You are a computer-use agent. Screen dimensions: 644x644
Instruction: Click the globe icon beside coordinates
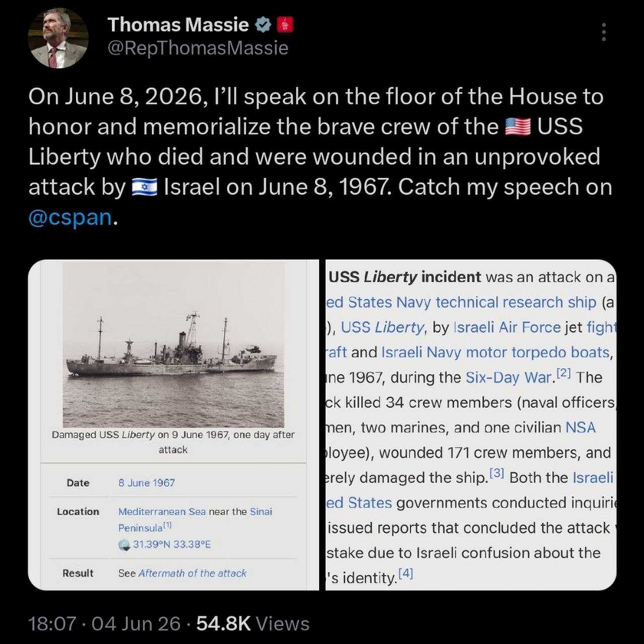(124, 545)
